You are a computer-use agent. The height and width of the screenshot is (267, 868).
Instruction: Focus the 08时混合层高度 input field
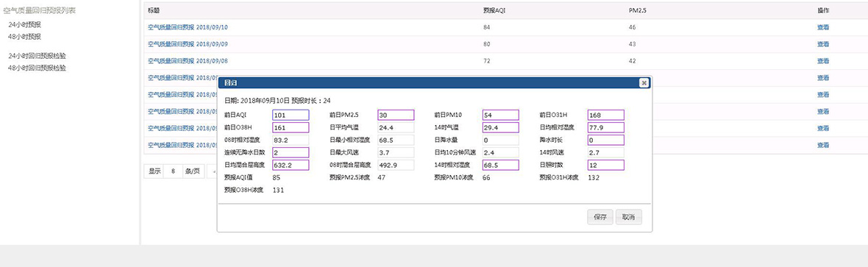click(x=396, y=165)
